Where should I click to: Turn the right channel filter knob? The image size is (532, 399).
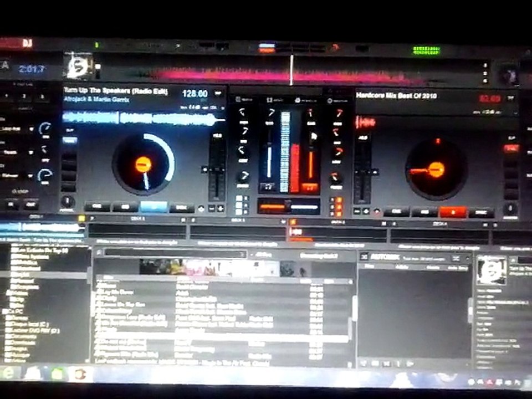point(335,177)
